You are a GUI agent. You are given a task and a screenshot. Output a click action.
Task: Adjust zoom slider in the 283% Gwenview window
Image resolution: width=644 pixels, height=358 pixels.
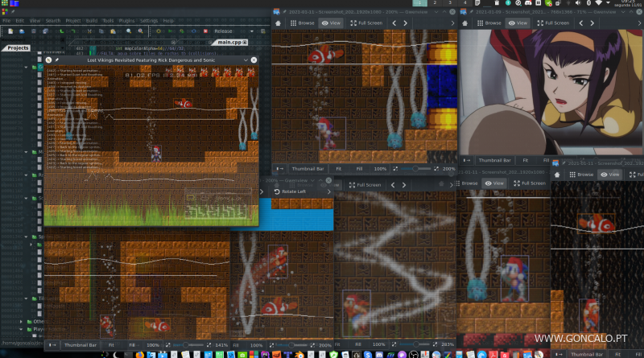[x=415, y=344]
